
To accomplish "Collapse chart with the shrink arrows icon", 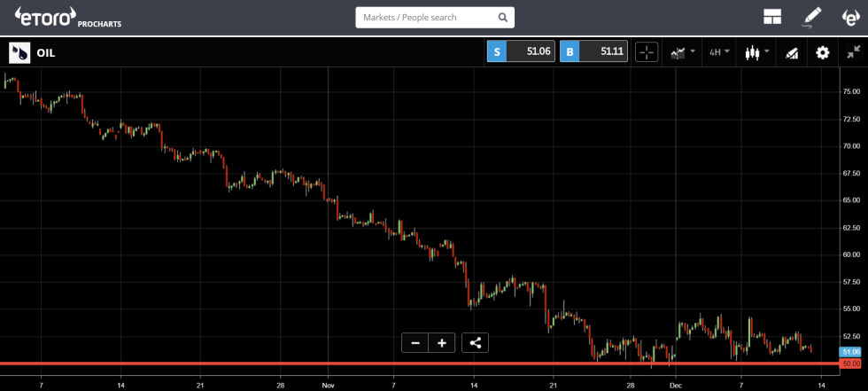I will [x=852, y=52].
